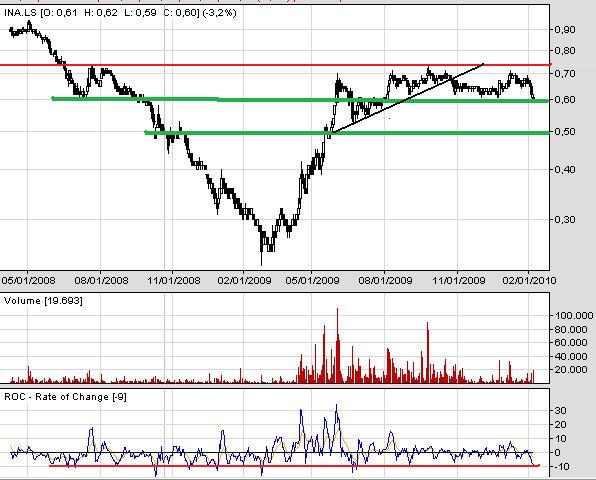Click the 40.000 volume axis label
Viewport: 596px width, 480px height.
tap(571, 356)
